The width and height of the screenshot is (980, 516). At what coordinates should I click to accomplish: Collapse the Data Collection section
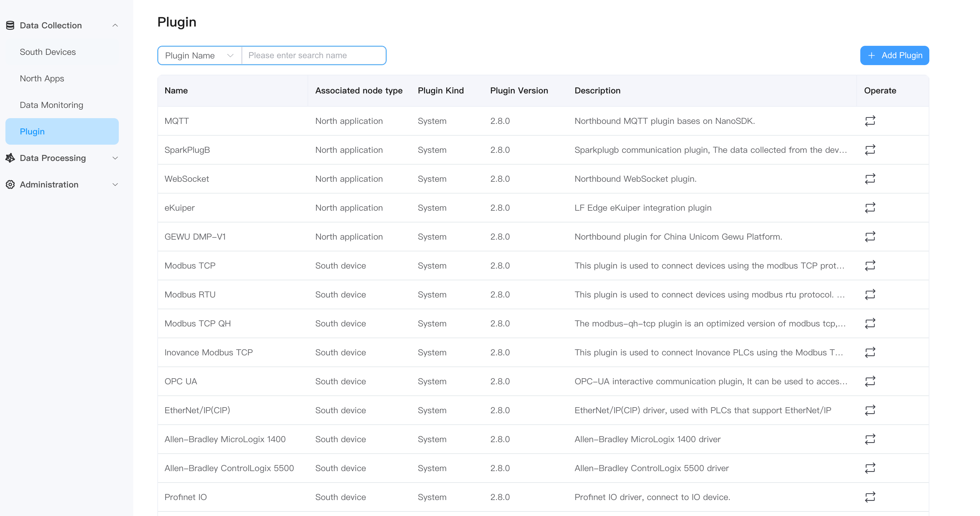[x=115, y=25]
